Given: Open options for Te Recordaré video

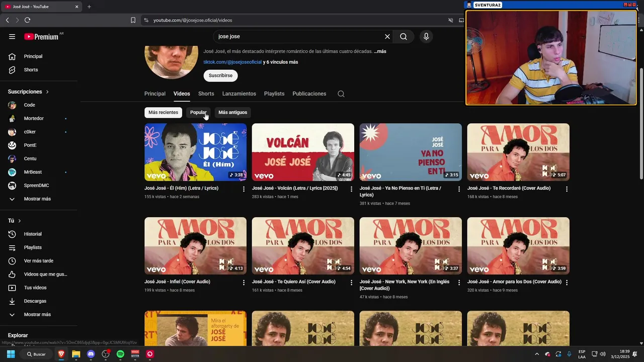Looking at the screenshot, I should [567, 189].
